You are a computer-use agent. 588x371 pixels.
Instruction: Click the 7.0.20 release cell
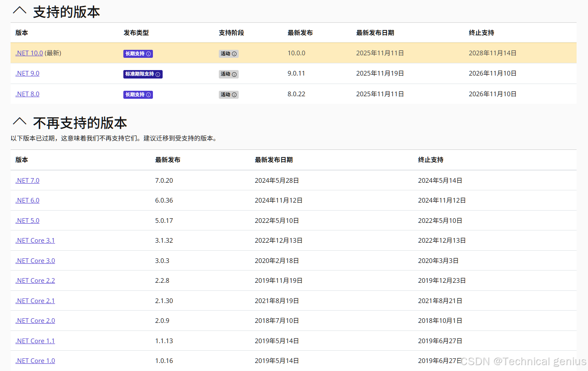164,181
